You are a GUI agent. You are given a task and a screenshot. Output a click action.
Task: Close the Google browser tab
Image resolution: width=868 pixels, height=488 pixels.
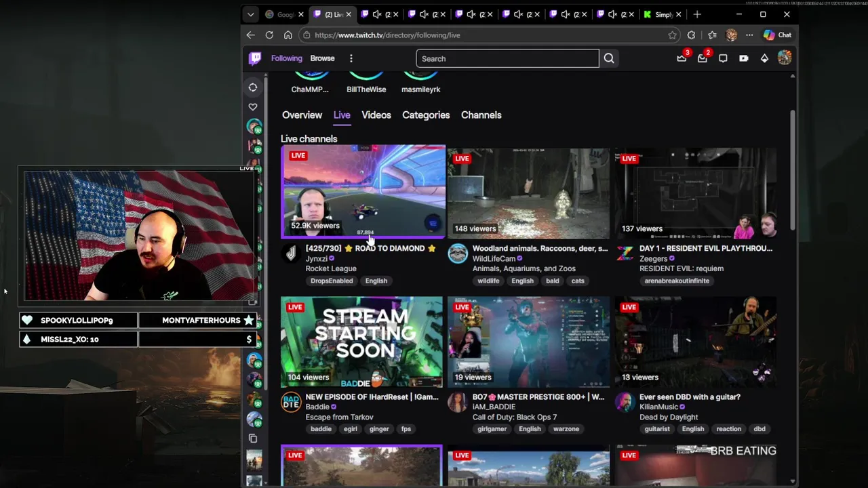click(301, 14)
